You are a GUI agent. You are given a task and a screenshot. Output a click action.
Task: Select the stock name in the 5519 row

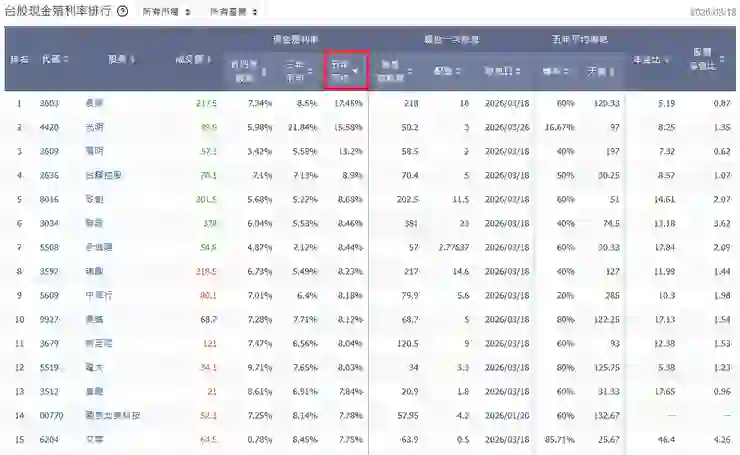coord(94,368)
